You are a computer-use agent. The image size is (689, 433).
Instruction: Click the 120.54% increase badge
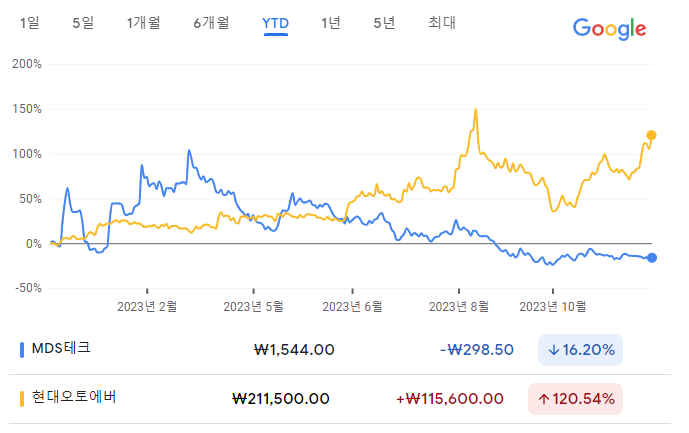pyautogui.click(x=575, y=399)
